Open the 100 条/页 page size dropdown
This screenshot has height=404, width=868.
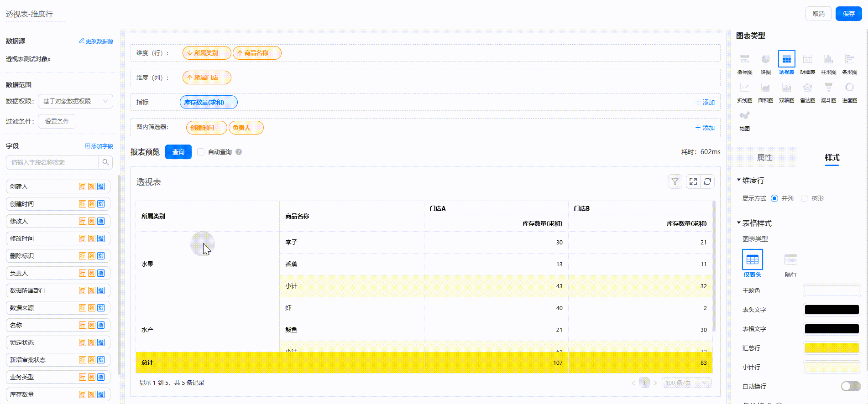point(686,383)
